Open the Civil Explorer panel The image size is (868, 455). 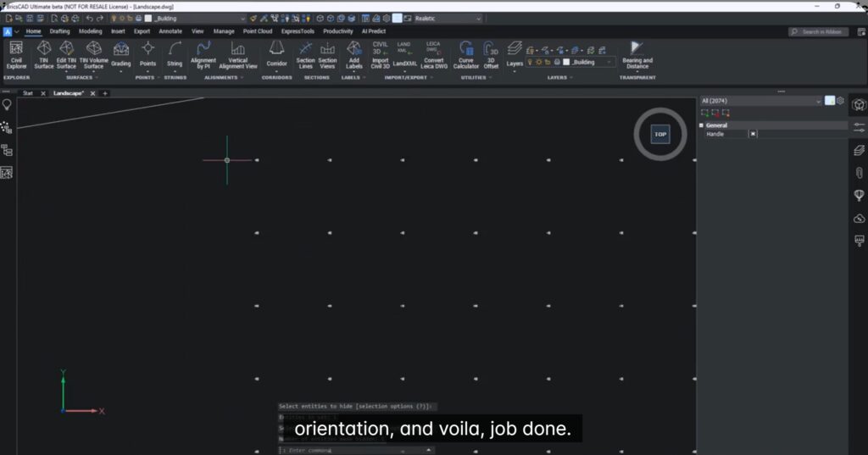click(x=16, y=55)
